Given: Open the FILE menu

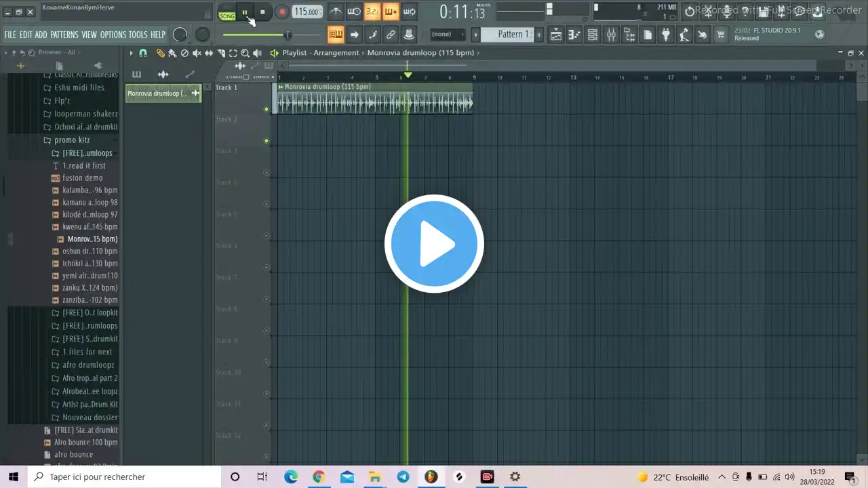Looking at the screenshot, I should tap(10, 35).
